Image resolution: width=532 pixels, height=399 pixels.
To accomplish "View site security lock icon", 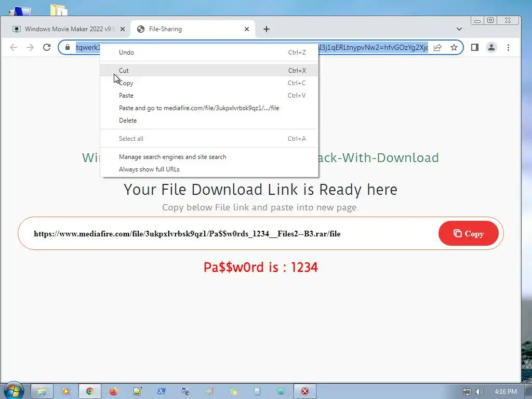I will coord(68,47).
